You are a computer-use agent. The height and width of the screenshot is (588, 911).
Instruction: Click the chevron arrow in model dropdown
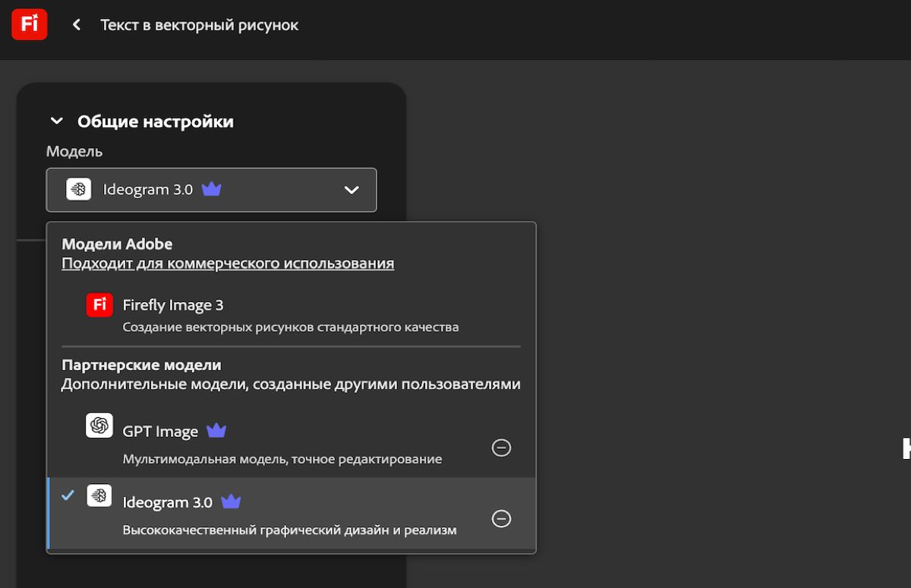pos(351,190)
